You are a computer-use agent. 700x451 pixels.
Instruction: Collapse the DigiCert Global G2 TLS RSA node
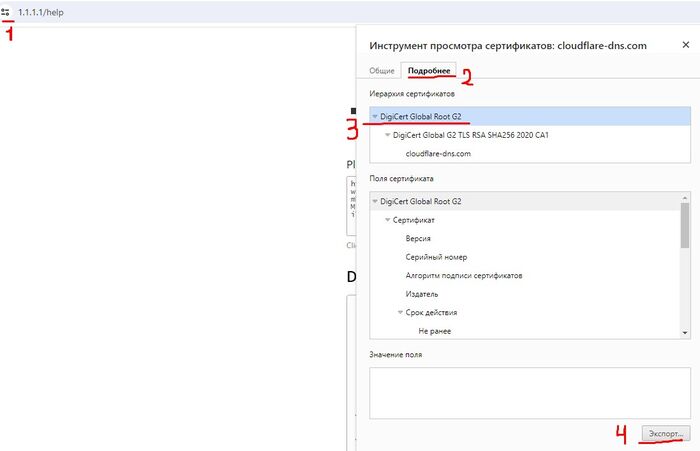(387, 135)
